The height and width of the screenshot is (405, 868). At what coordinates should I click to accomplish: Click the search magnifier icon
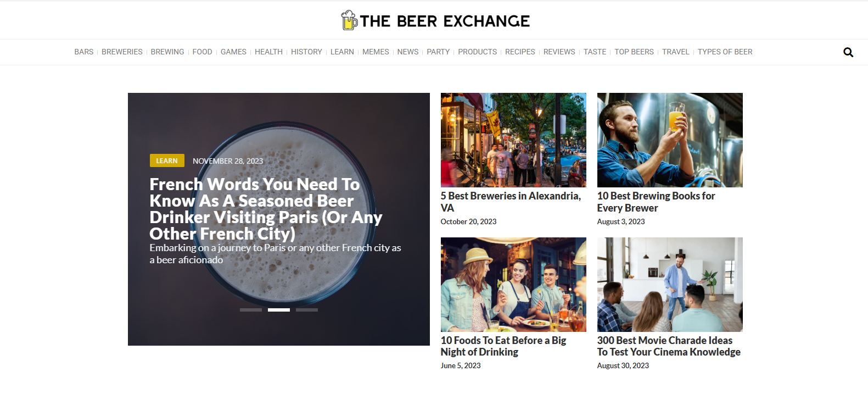pyautogui.click(x=848, y=52)
